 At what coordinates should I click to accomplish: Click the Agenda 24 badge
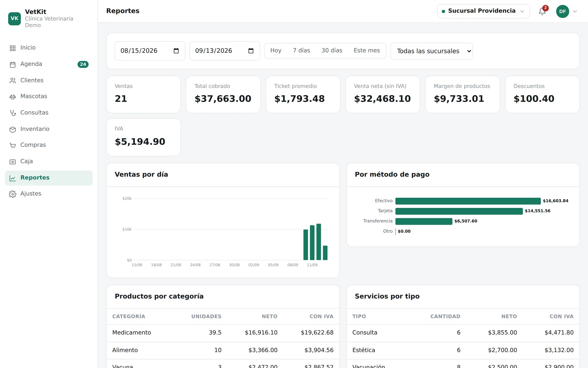tap(83, 64)
